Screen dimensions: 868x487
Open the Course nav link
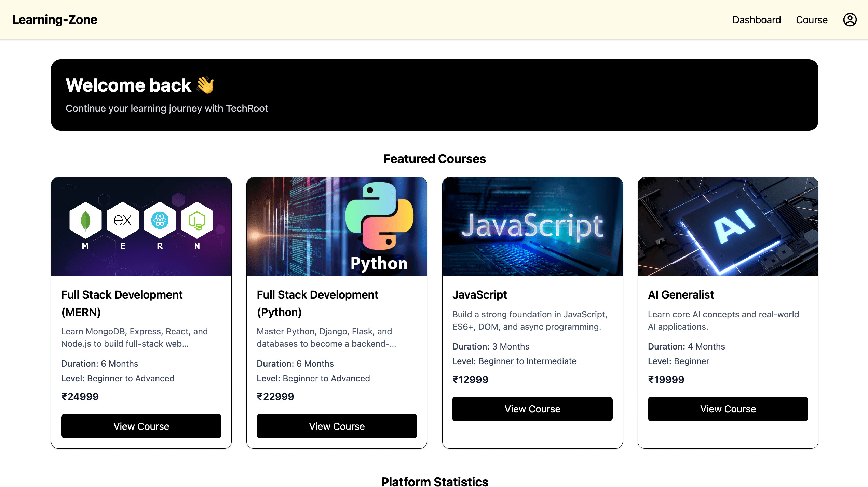point(812,20)
